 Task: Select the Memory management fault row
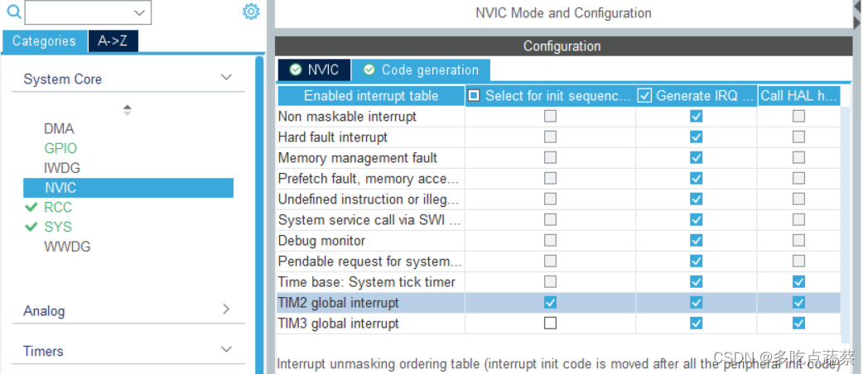(558, 158)
